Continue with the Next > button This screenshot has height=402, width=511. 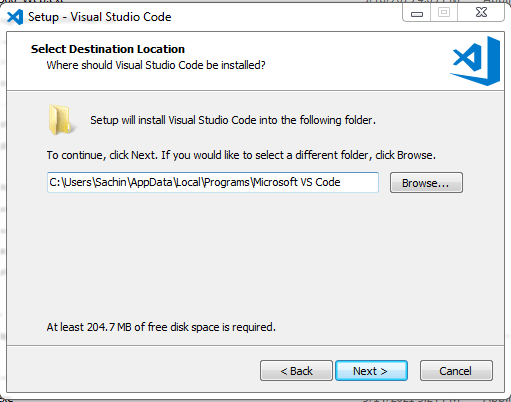point(371,370)
